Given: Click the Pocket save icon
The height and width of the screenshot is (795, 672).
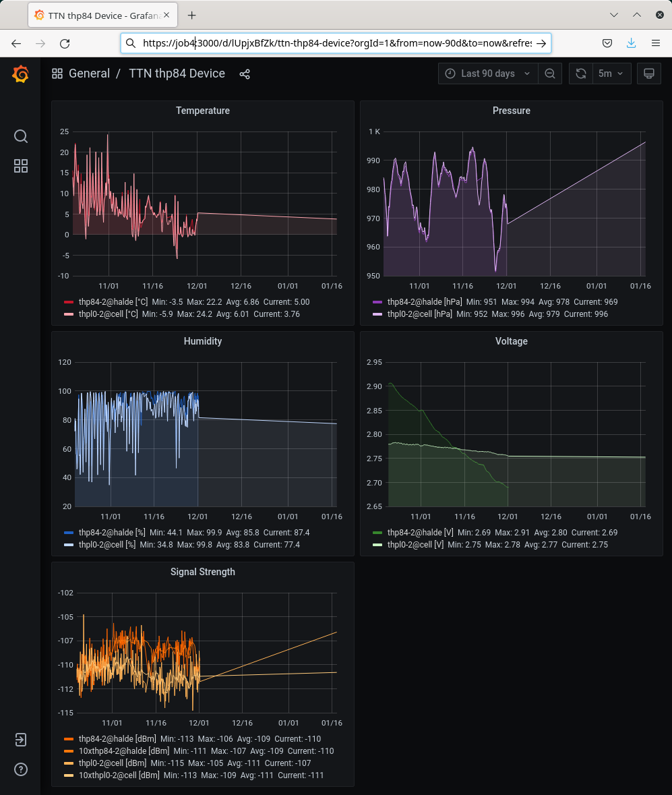Looking at the screenshot, I should (607, 43).
